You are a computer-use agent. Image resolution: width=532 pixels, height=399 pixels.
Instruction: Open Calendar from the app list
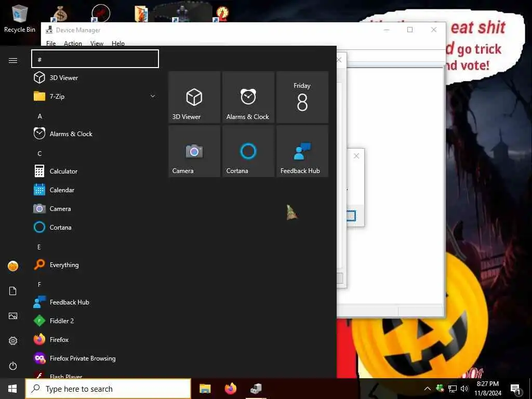click(x=95, y=190)
